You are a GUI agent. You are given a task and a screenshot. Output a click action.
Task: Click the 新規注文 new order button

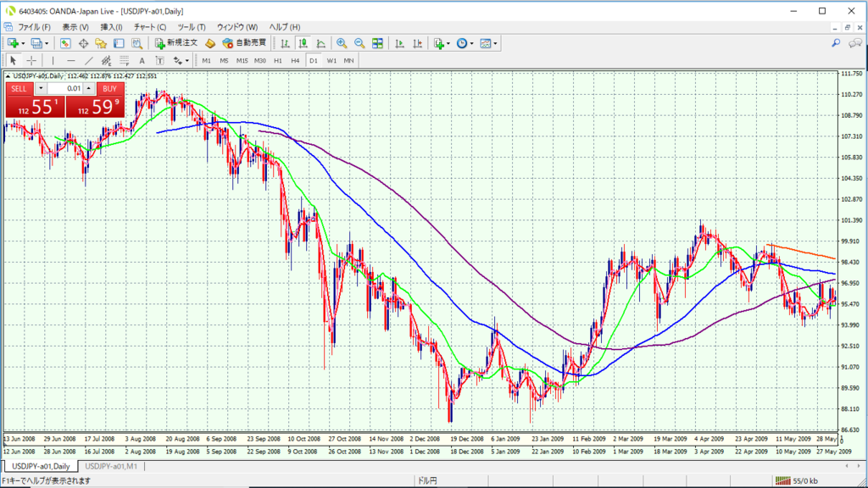[176, 43]
